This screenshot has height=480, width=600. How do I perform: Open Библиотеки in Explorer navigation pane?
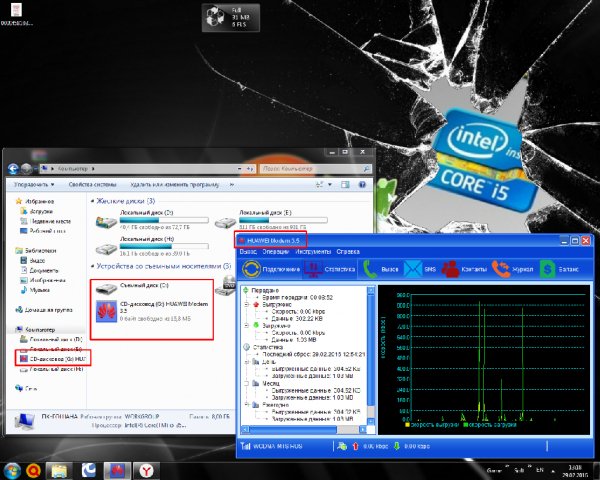coord(41,250)
